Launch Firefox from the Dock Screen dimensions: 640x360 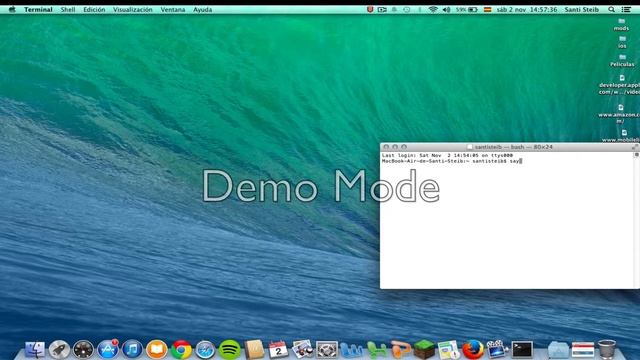[x=473, y=350]
